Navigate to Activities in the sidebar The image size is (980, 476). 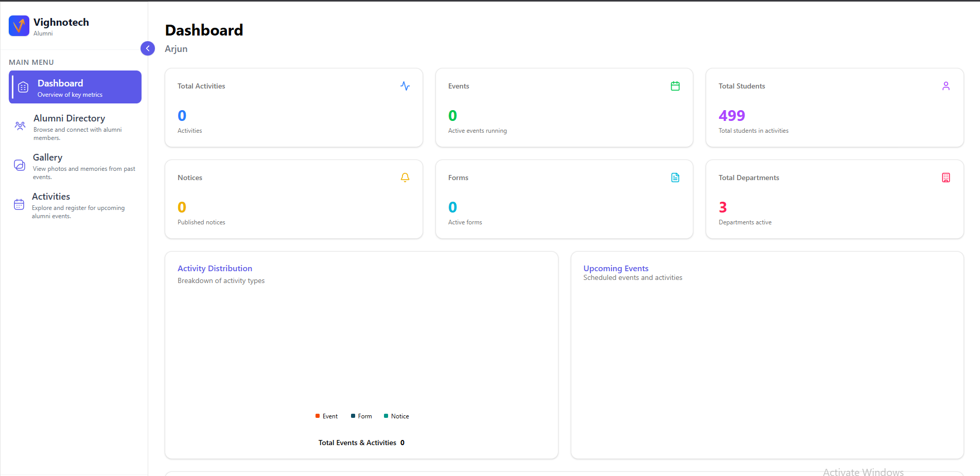coord(51,197)
